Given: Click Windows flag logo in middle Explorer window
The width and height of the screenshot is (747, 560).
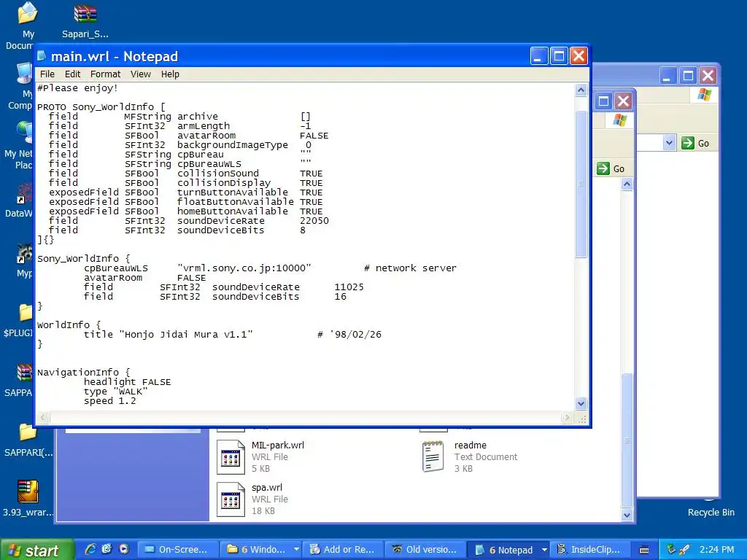Looking at the screenshot, I should click(620, 120).
